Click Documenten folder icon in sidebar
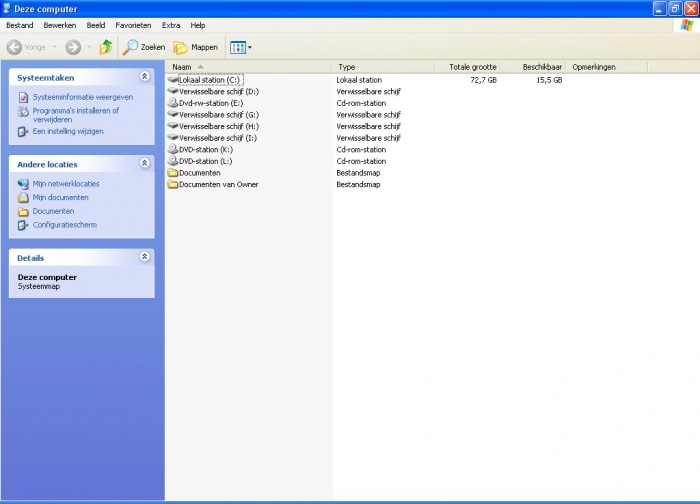 click(x=23, y=212)
